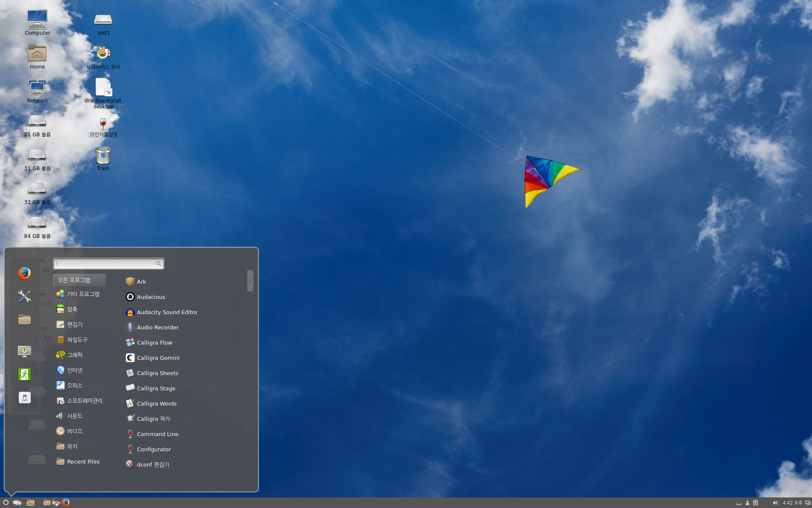Click the green logout icon in menu
This screenshot has height=508, width=812.
[x=25, y=374]
